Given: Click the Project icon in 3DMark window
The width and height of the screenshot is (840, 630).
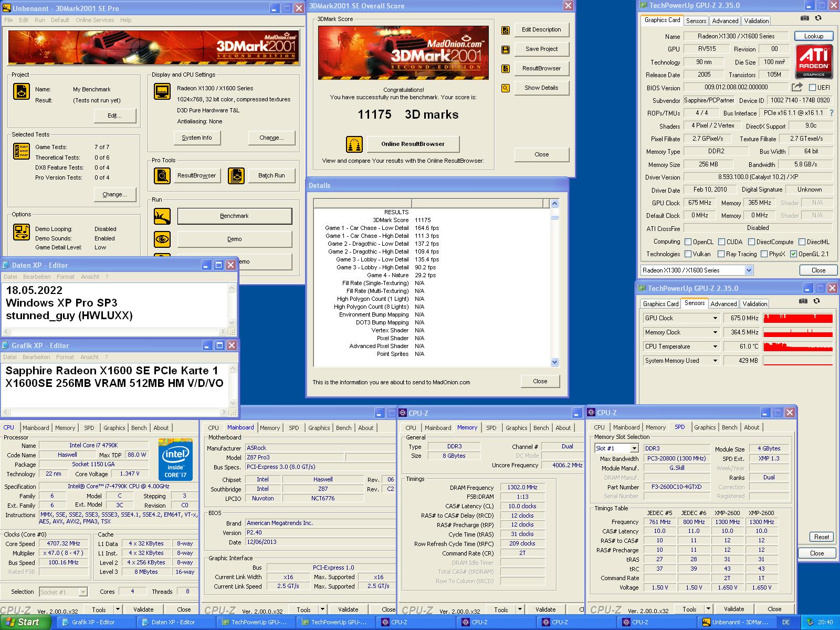Looking at the screenshot, I should click(x=22, y=91).
